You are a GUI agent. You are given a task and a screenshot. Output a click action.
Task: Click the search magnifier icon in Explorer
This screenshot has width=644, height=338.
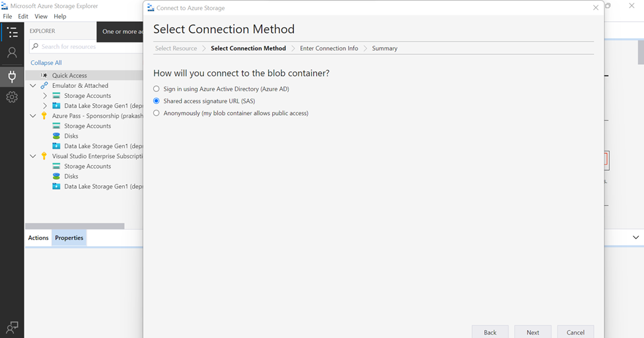35,46
